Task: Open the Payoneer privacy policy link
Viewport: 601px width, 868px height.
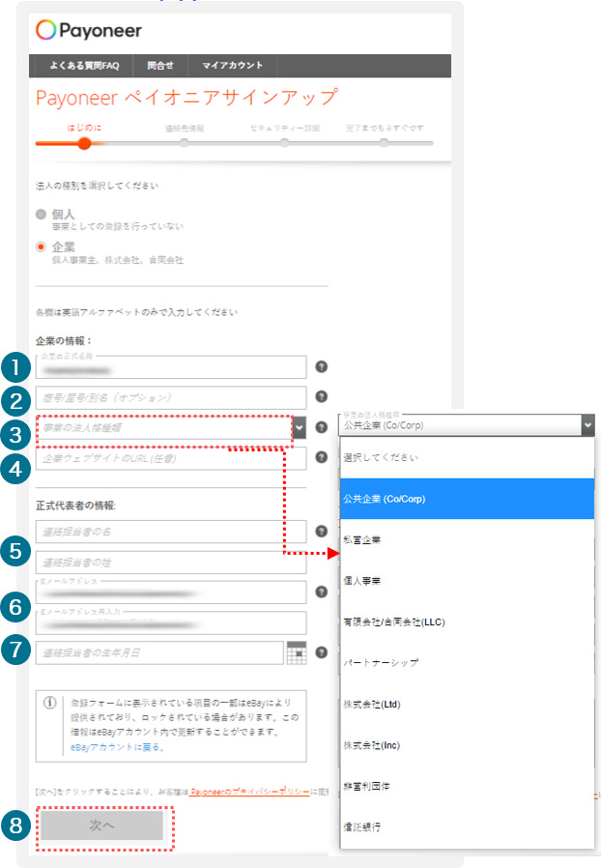Action: tap(249, 793)
